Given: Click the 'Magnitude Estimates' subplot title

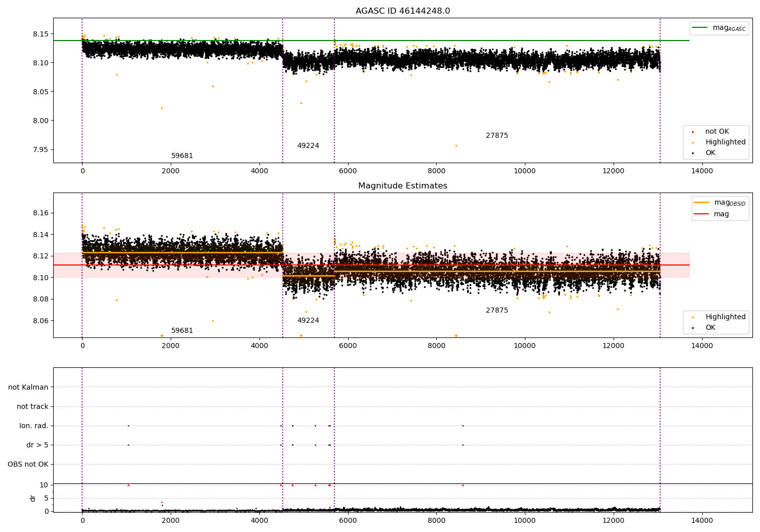Looking at the screenshot, I should pos(403,186).
